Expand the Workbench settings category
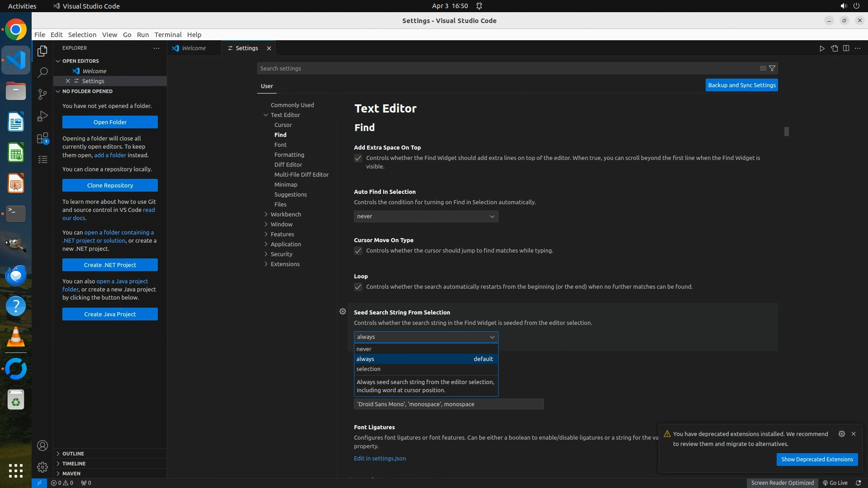The height and width of the screenshot is (488, 868). pos(286,214)
